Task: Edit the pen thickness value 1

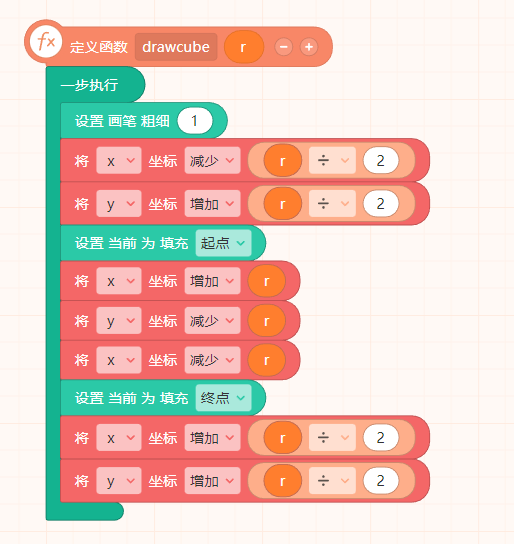Action: [195, 121]
